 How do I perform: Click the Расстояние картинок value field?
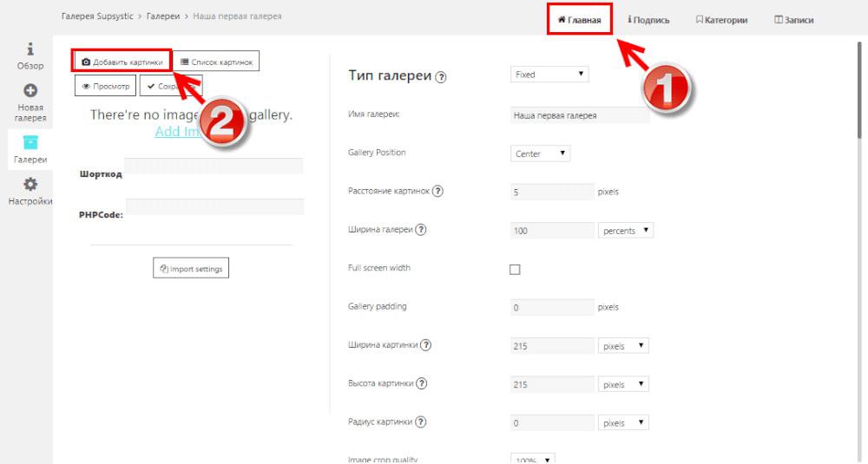point(552,192)
